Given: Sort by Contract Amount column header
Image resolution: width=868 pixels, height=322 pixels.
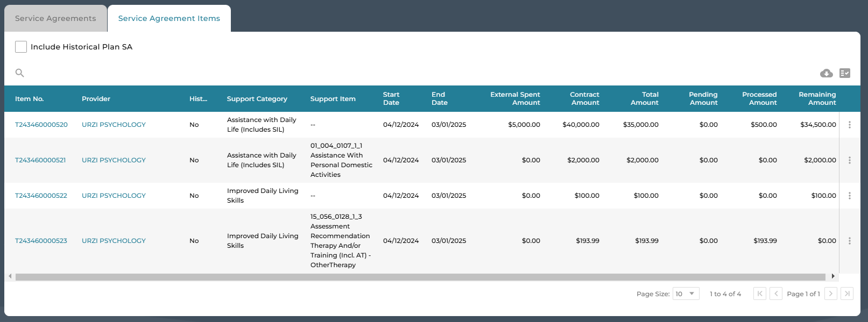Looking at the screenshot, I should point(584,98).
